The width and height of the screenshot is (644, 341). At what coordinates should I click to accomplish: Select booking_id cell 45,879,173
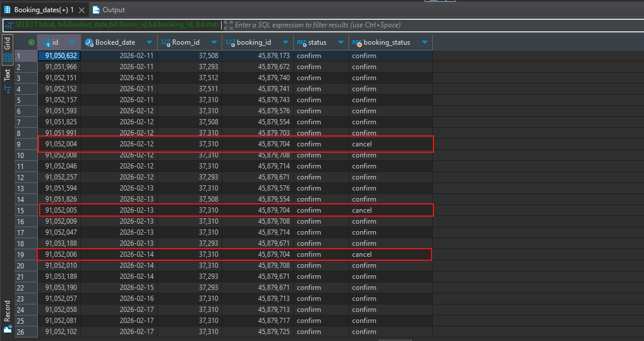pyautogui.click(x=258, y=56)
